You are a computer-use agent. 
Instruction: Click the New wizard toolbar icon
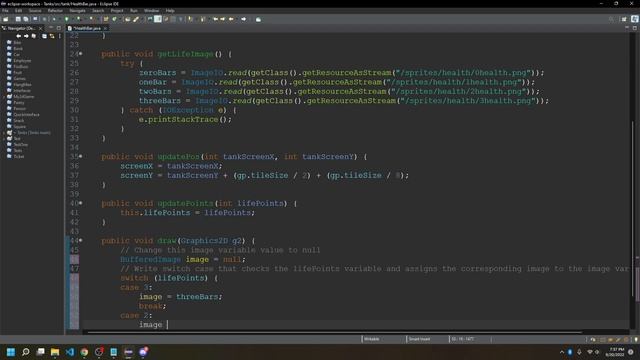coord(6,19)
